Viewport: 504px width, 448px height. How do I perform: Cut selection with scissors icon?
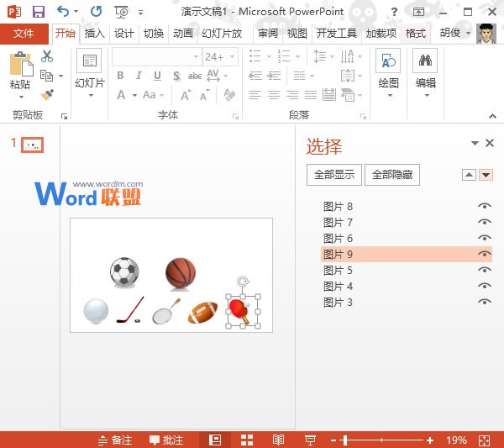(47, 56)
